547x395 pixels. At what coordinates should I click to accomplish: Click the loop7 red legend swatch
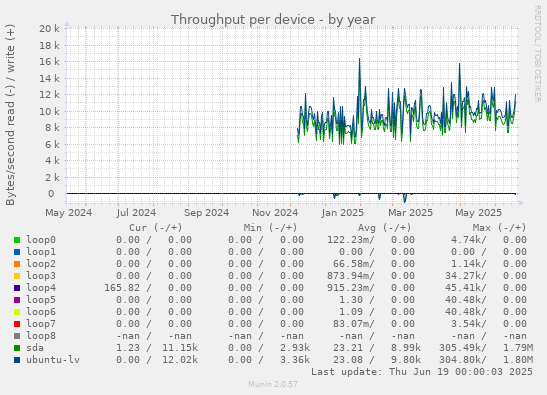(17, 324)
